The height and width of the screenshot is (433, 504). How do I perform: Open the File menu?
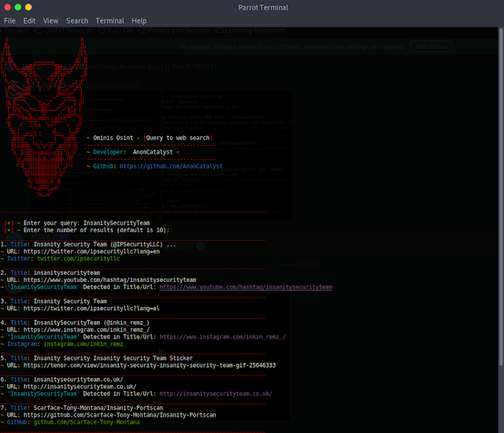tap(9, 21)
